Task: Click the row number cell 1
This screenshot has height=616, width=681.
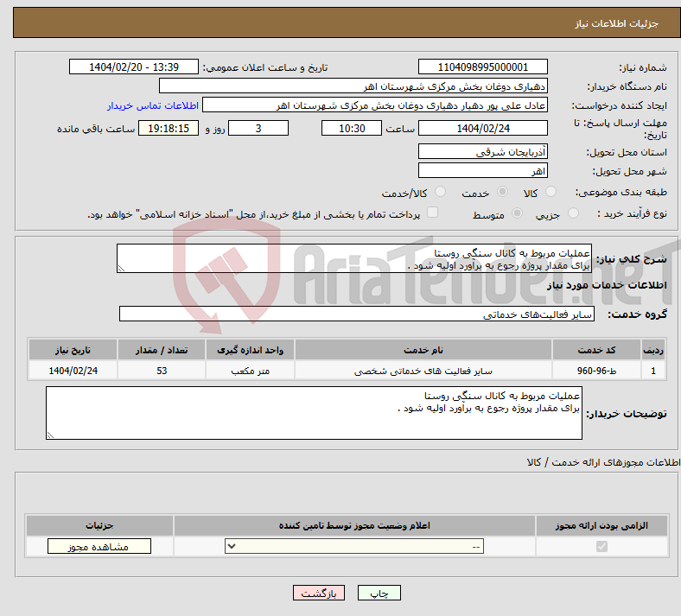Action: (653, 371)
